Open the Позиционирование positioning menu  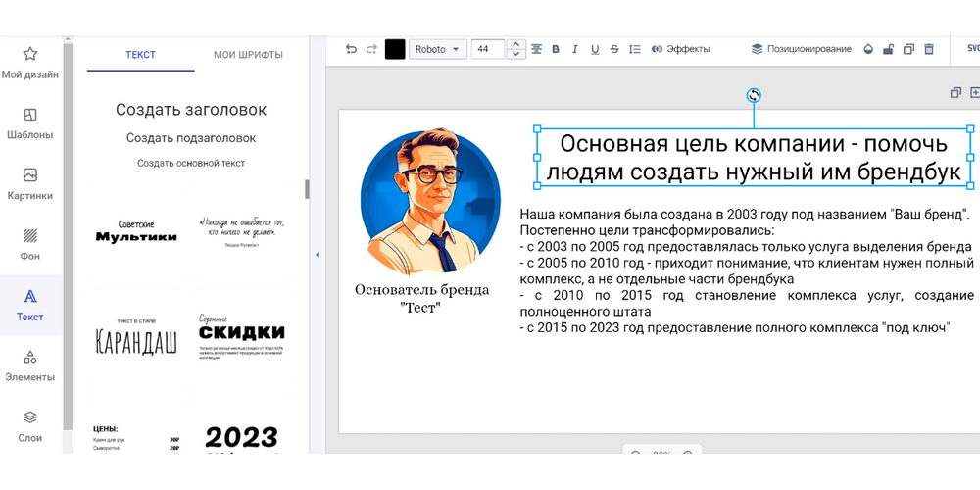[x=802, y=49]
